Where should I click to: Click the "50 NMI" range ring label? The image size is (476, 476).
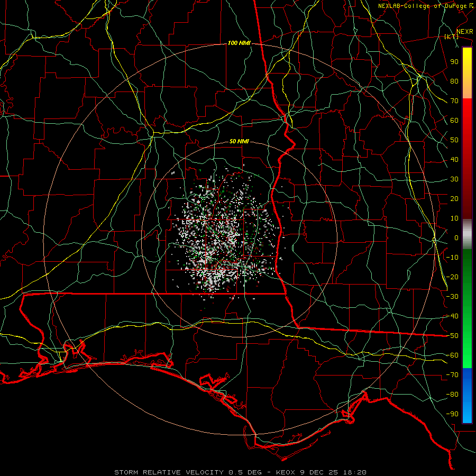[x=239, y=141]
